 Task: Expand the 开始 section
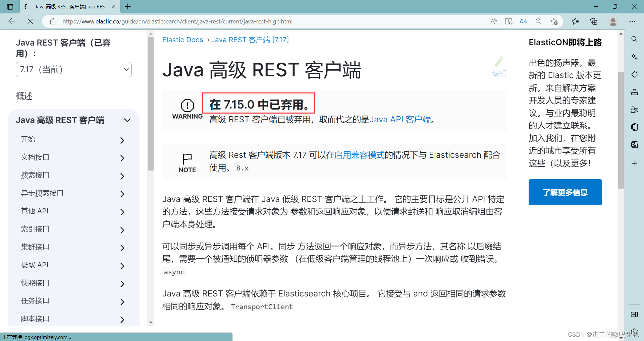tap(122, 140)
